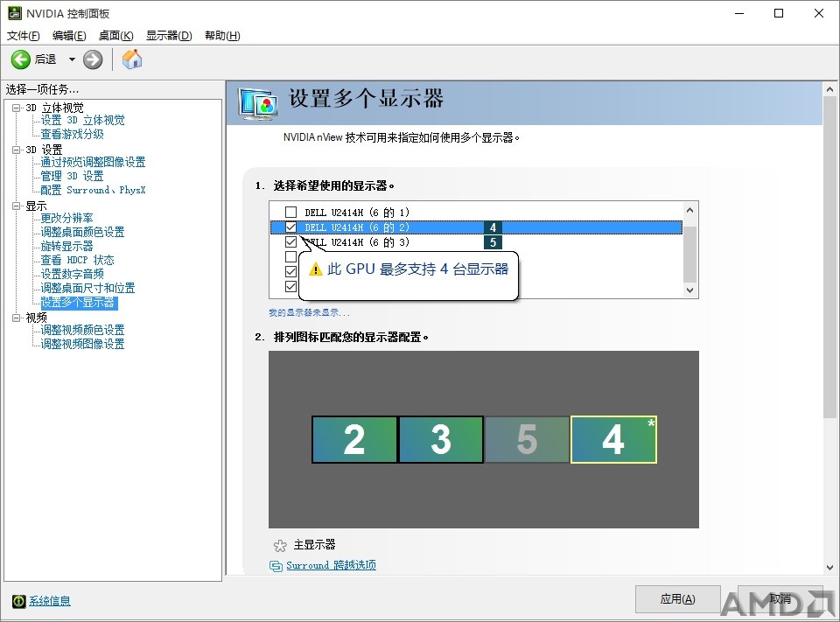This screenshot has height=622, width=840.
Task: Select 设置多个显示器 in the task tree
Action: 79,302
